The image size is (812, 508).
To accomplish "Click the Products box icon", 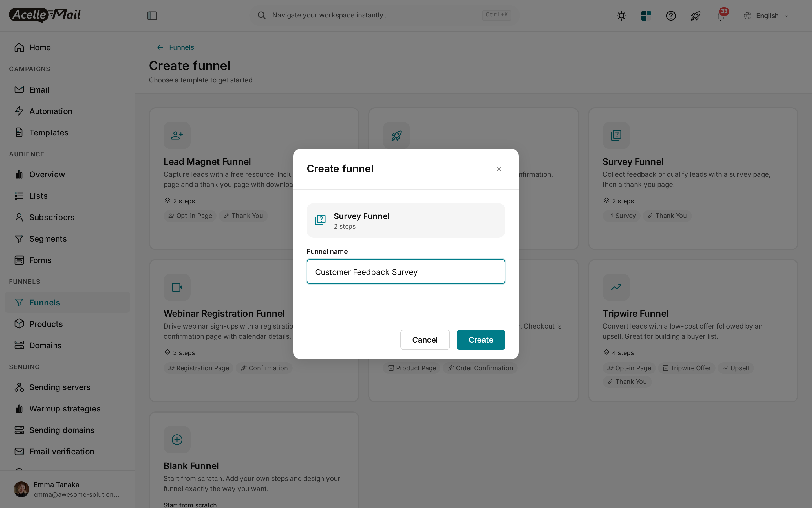I will click(19, 324).
